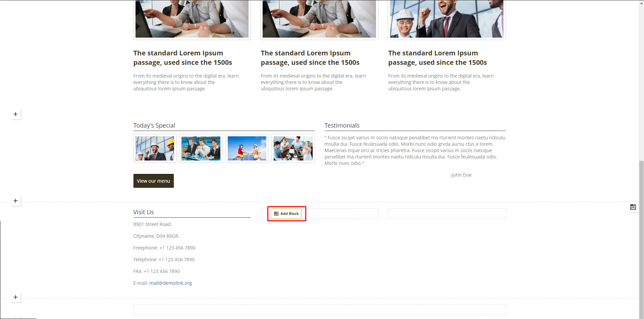Select the solar panel workers thumbnail
644x319 pixels.
(247, 148)
